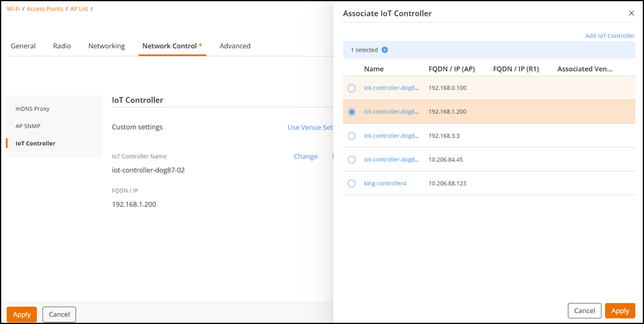
Task: Clear selection using the blue X icon
Action: click(x=384, y=50)
